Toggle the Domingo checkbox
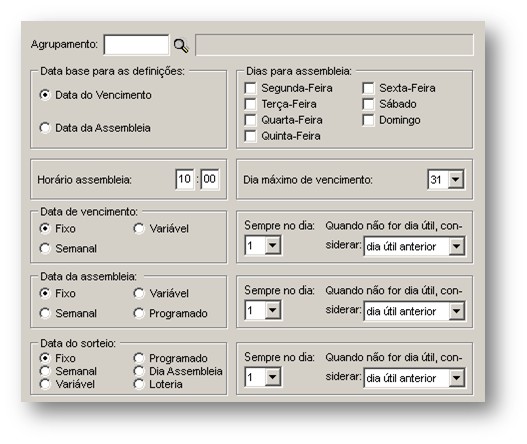The width and height of the screenshot is (527, 444). coord(368,120)
